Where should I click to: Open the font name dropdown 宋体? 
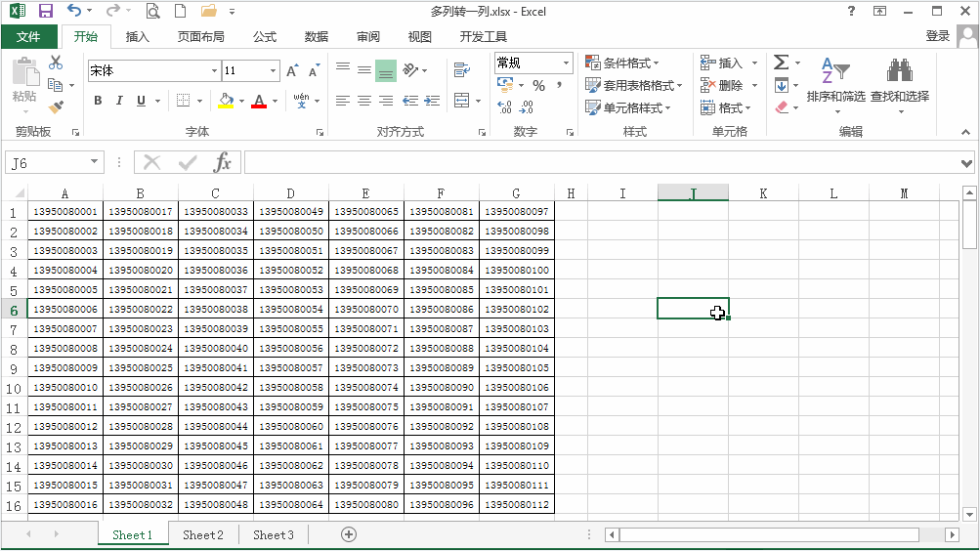214,70
